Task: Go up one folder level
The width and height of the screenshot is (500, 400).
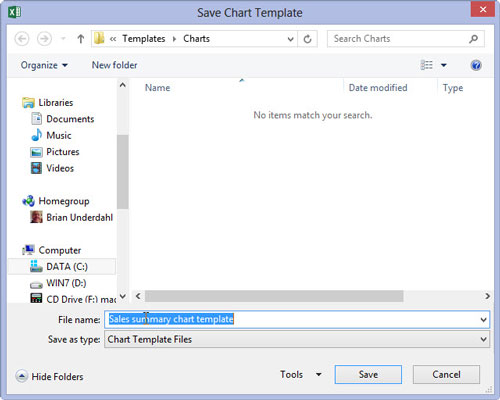Action: pyautogui.click(x=81, y=39)
